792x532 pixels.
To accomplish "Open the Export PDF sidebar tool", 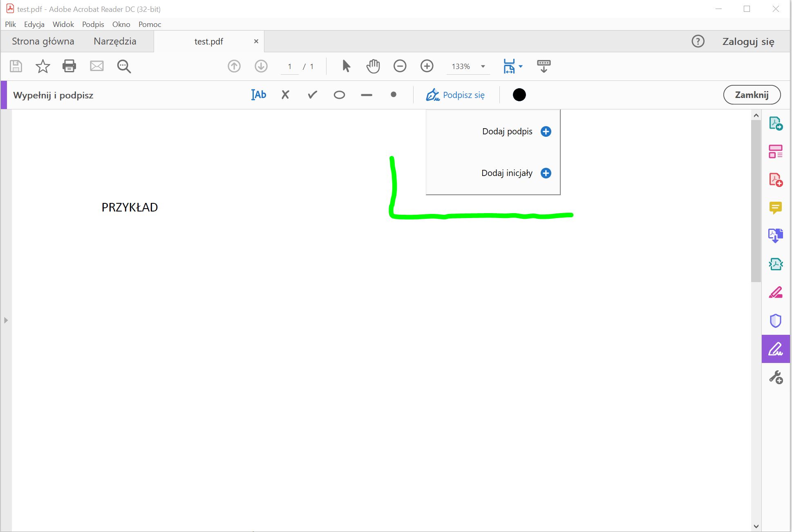I will pos(776,123).
